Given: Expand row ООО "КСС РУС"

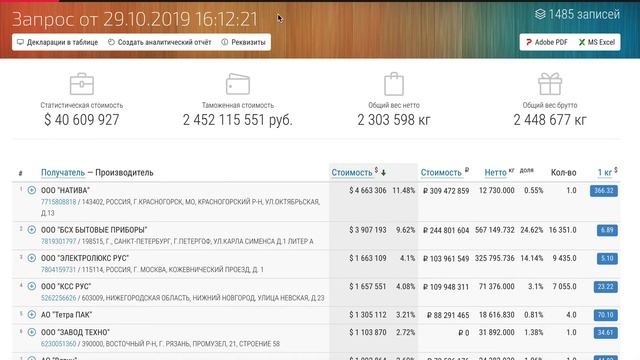Looking at the screenshot, I should click(x=31, y=286).
